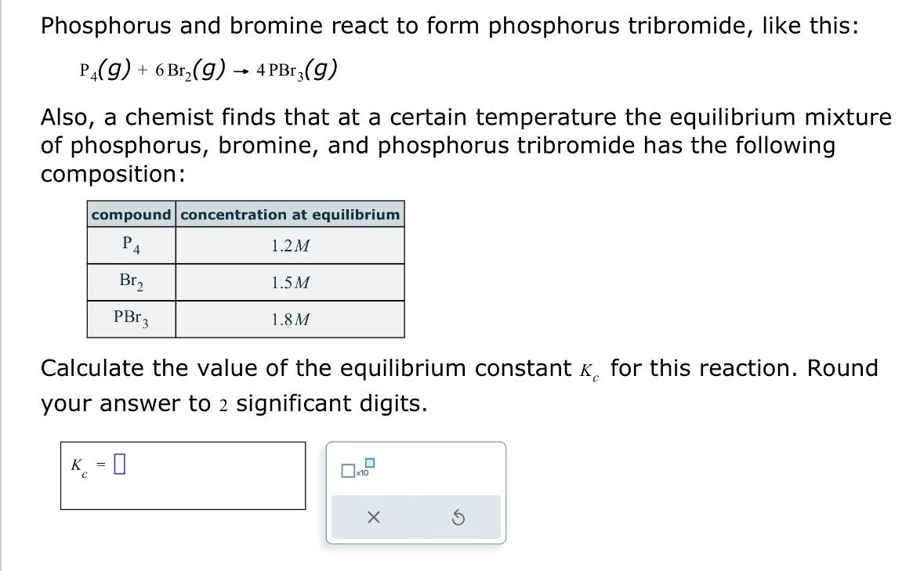Click the floating answer tool palette
The width and height of the screenshot is (924, 571).
tap(415, 492)
